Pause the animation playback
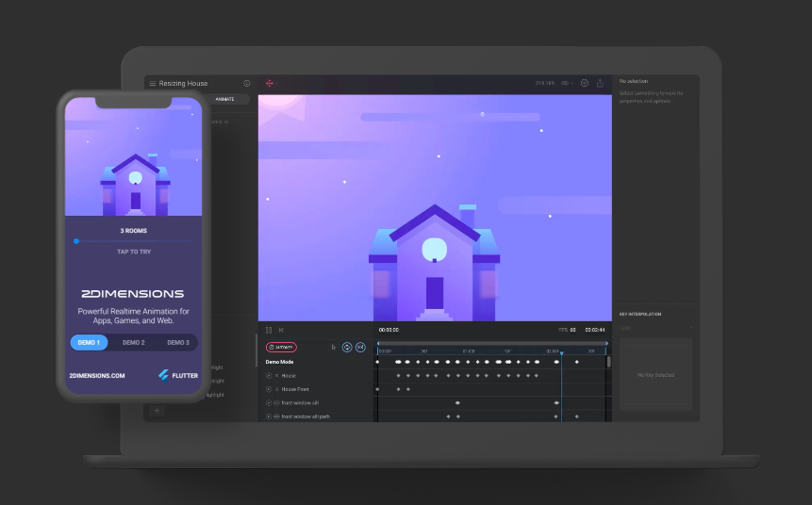The width and height of the screenshot is (812, 505). click(269, 330)
